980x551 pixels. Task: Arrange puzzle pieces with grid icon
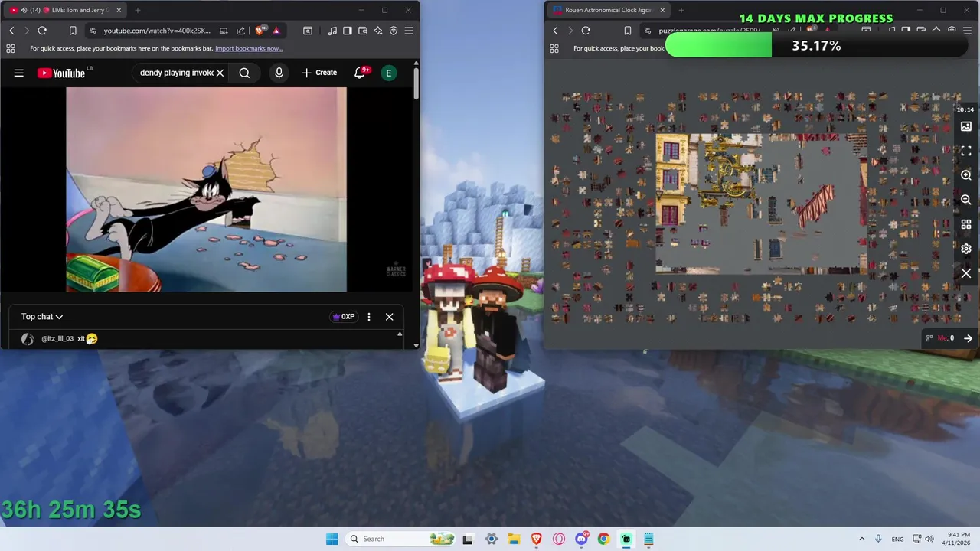tap(966, 224)
